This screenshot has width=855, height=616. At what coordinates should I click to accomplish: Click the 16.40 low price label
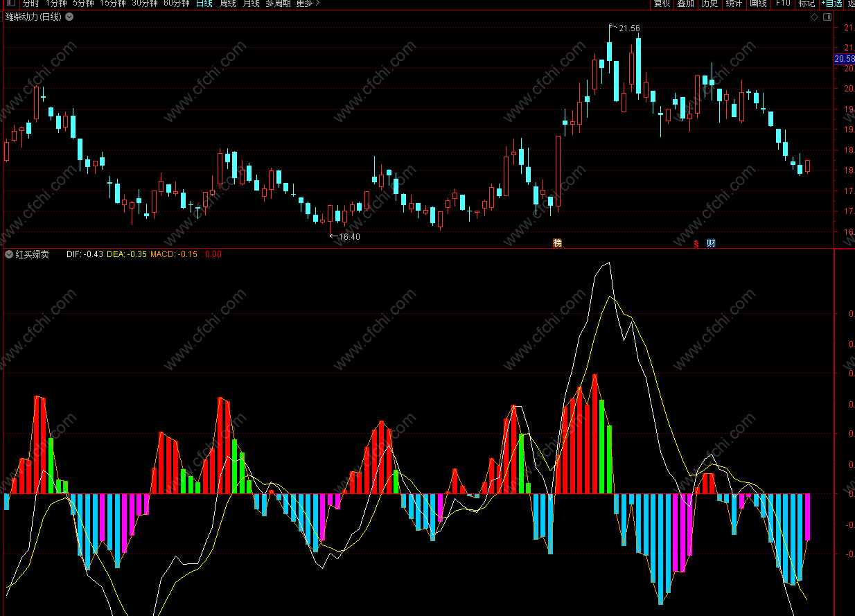pos(349,237)
